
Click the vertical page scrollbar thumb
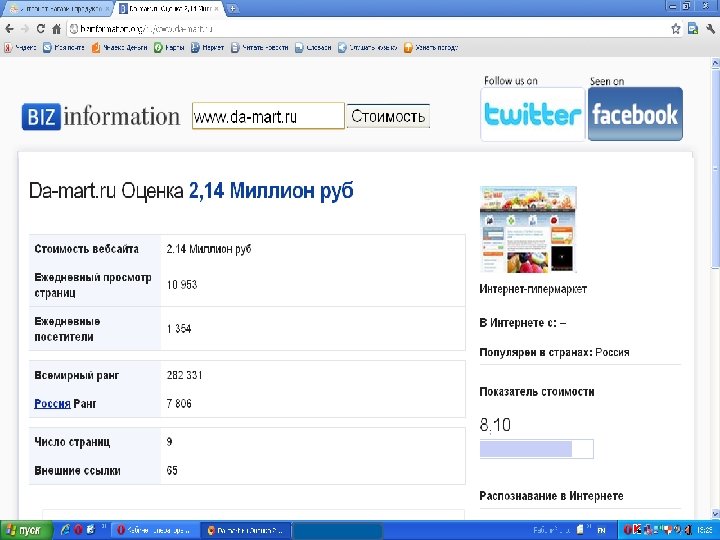click(715, 169)
